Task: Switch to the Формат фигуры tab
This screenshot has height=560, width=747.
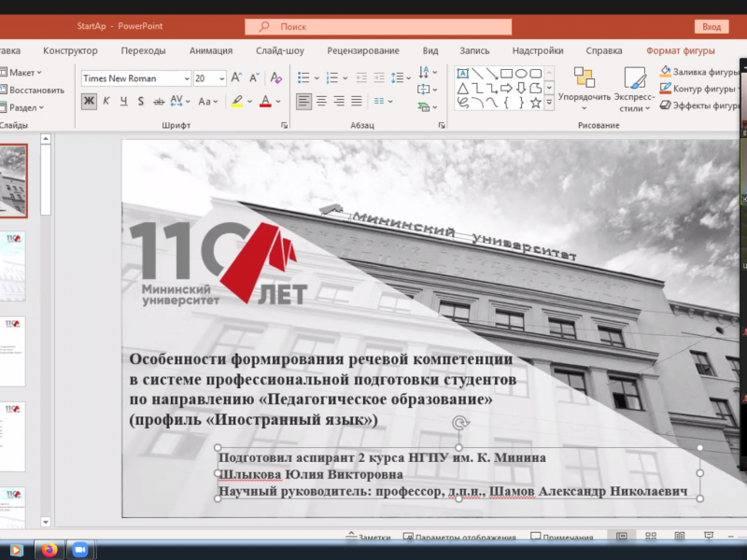Action: [680, 50]
